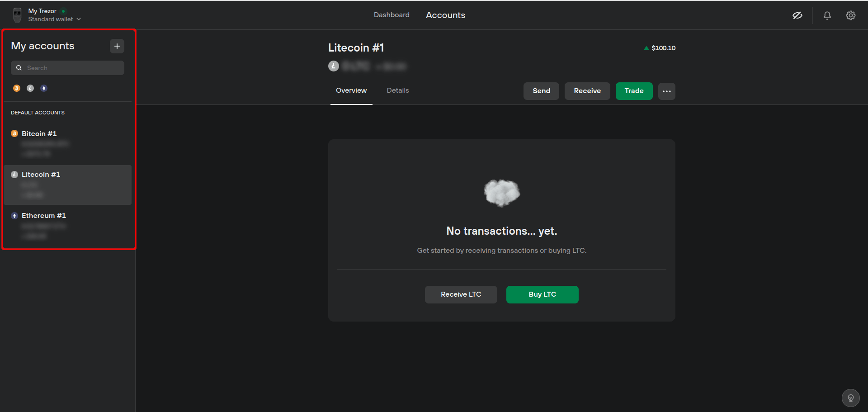Click the Ethereum icon in account list
This screenshot has width=868, height=412.
coord(14,216)
